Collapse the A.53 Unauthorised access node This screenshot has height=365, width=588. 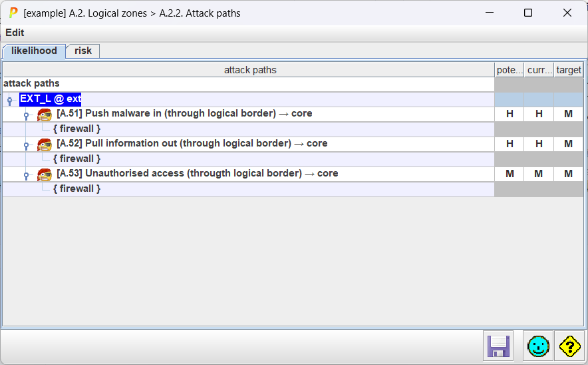27,175
